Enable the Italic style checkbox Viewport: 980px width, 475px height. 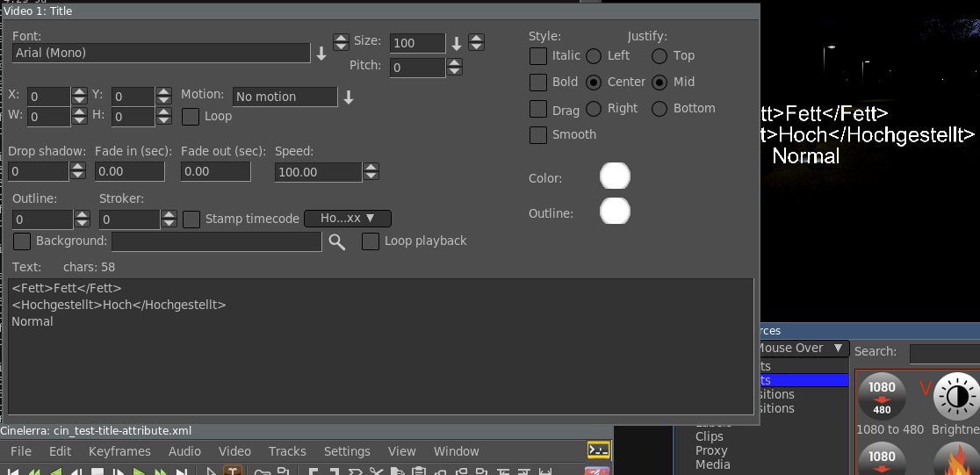tap(538, 56)
